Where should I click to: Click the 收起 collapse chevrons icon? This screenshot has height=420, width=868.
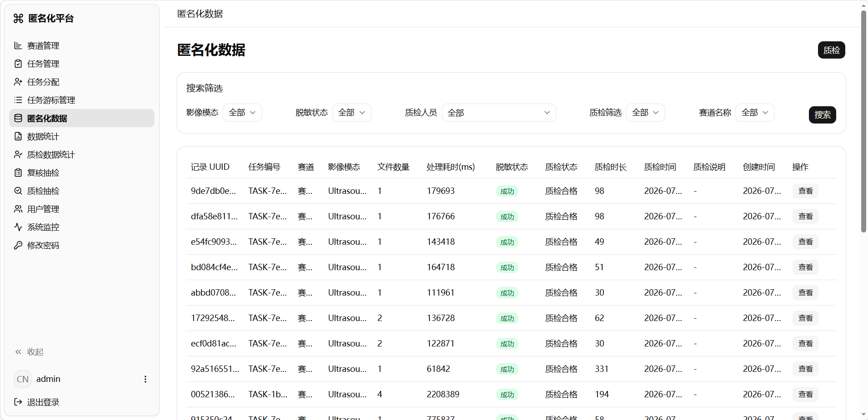point(18,352)
